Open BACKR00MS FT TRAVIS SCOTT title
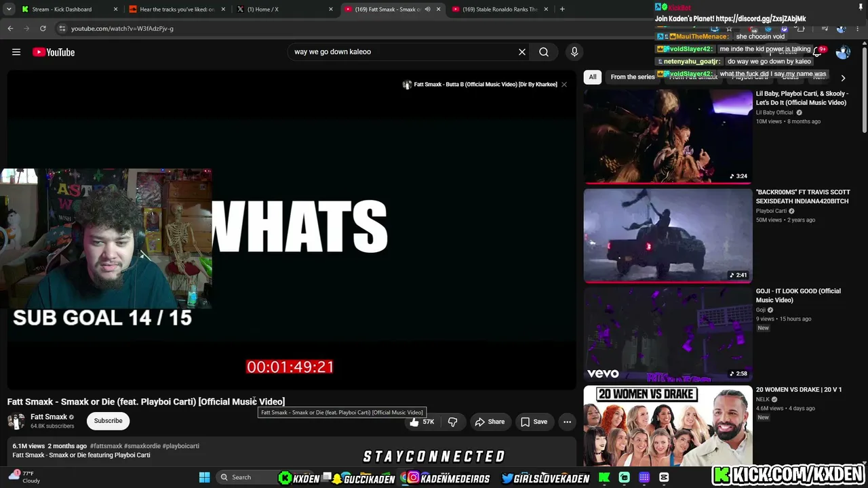The height and width of the screenshot is (488, 868). [803, 197]
